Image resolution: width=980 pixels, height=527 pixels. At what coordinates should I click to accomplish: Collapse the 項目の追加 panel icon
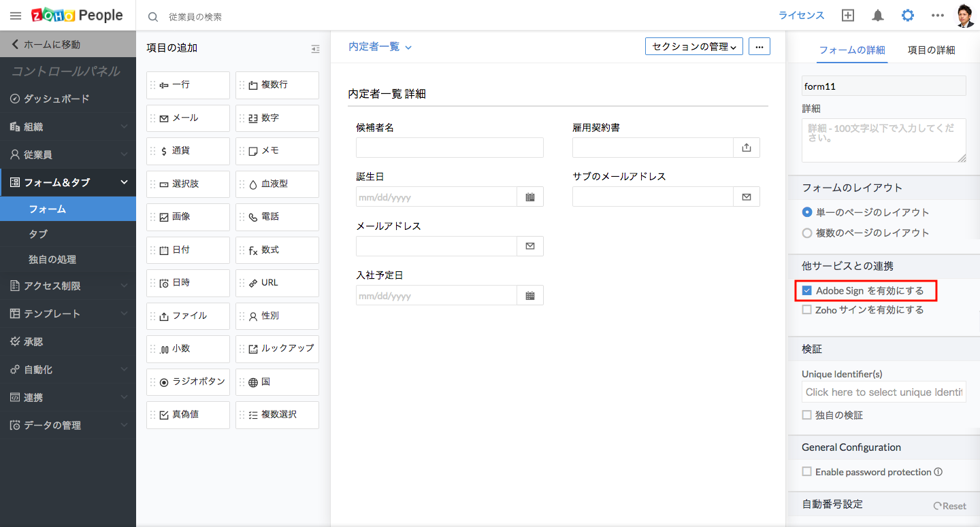pos(315,49)
